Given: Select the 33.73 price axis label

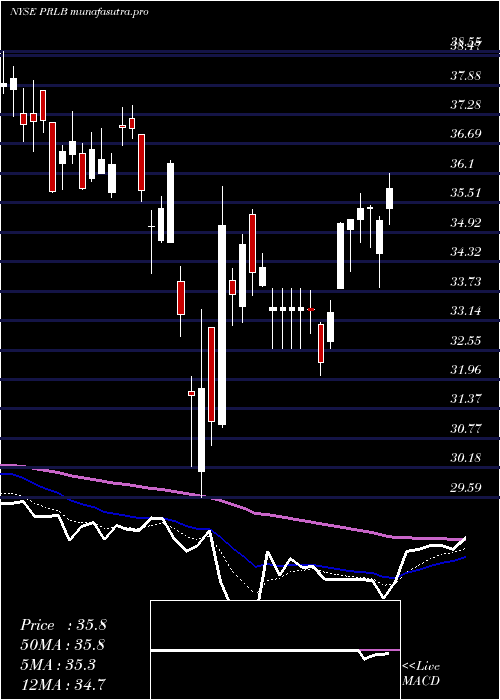Looking at the screenshot, I should click(466, 281).
